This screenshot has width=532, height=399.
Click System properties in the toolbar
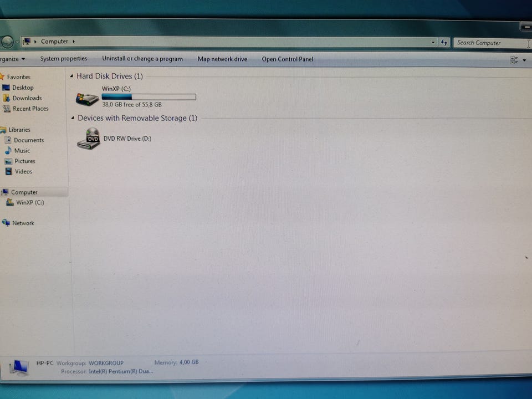[x=64, y=59]
